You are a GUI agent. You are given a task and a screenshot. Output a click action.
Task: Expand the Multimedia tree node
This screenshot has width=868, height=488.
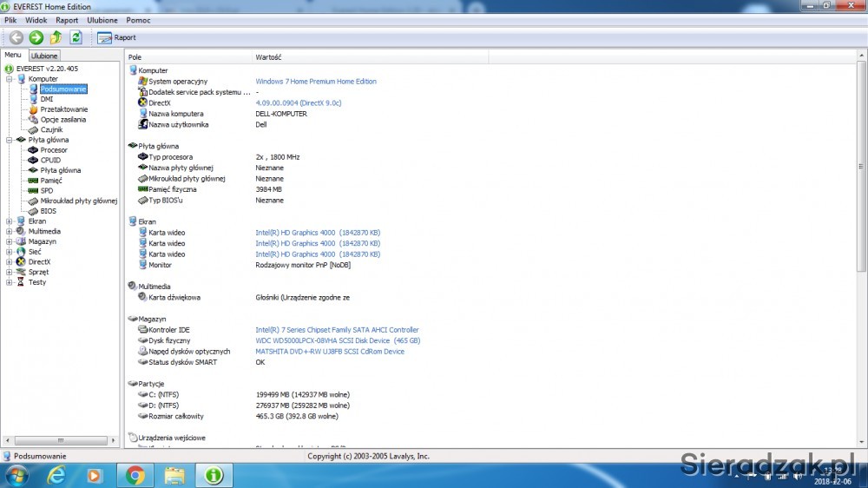10,232
